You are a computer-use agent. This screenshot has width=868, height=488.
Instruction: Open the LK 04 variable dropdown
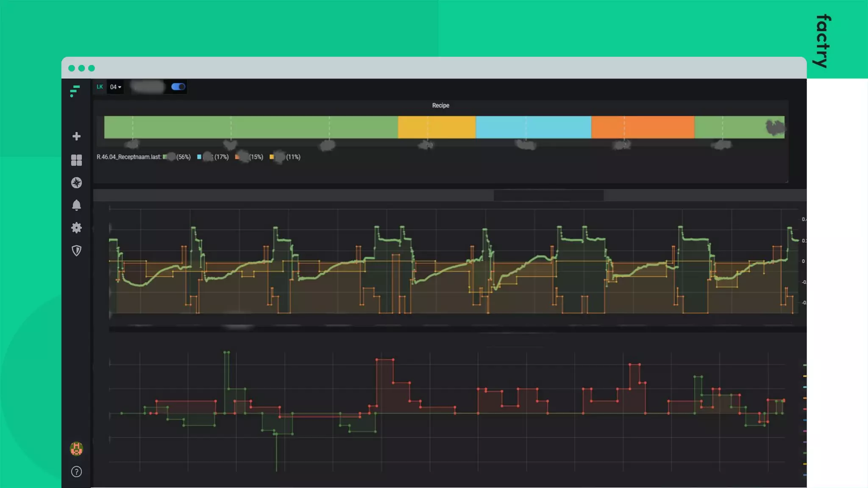115,87
